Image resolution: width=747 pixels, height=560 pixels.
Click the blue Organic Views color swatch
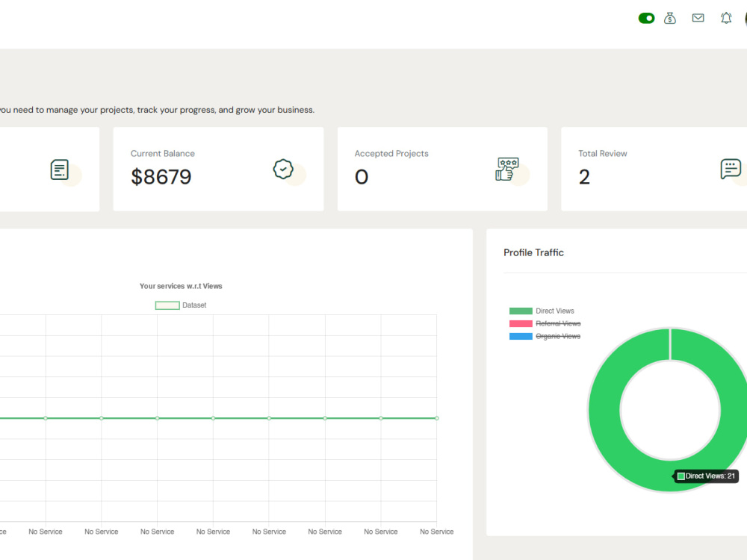[x=521, y=336]
